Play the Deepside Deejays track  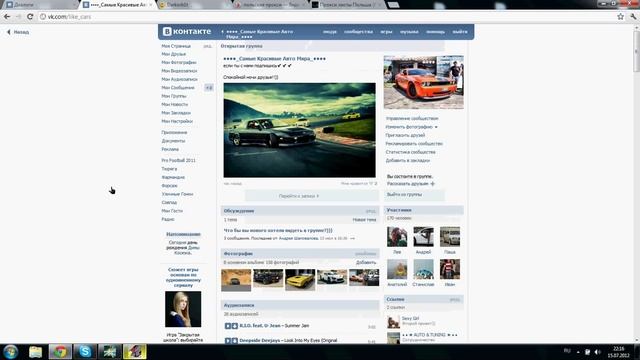pyautogui.click(x=228, y=340)
